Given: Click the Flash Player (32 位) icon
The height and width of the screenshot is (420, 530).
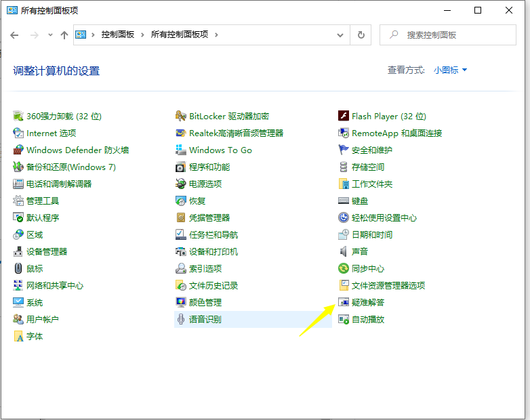Looking at the screenshot, I should click(344, 117).
